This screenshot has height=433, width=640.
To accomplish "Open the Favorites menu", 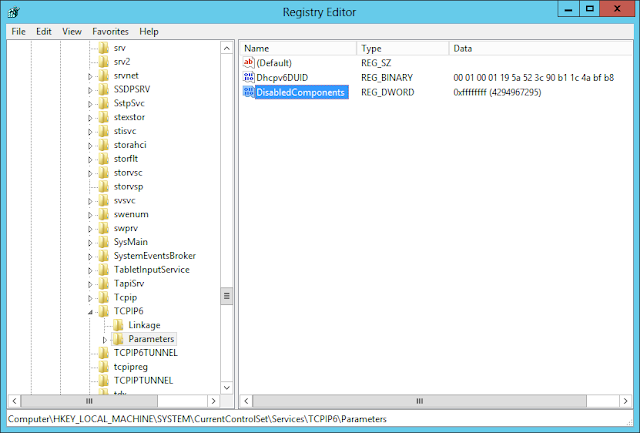I will [110, 31].
